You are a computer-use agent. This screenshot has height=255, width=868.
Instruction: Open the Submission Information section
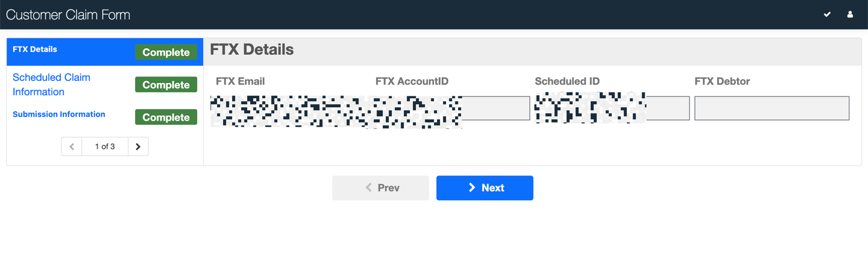[x=59, y=114]
